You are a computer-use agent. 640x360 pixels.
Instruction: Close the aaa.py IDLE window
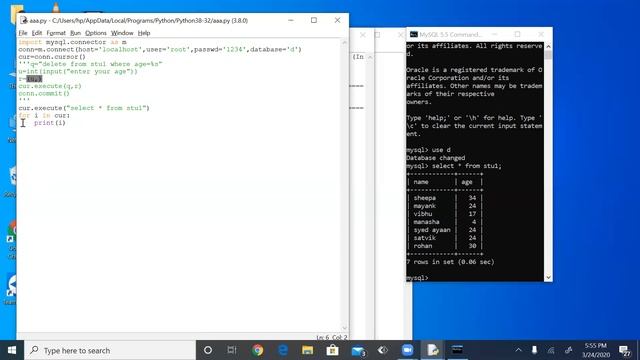tap(337, 20)
